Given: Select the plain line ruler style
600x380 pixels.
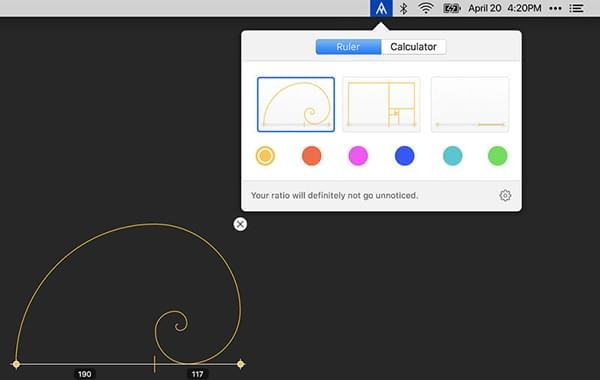Looking at the screenshot, I should coord(470,104).
